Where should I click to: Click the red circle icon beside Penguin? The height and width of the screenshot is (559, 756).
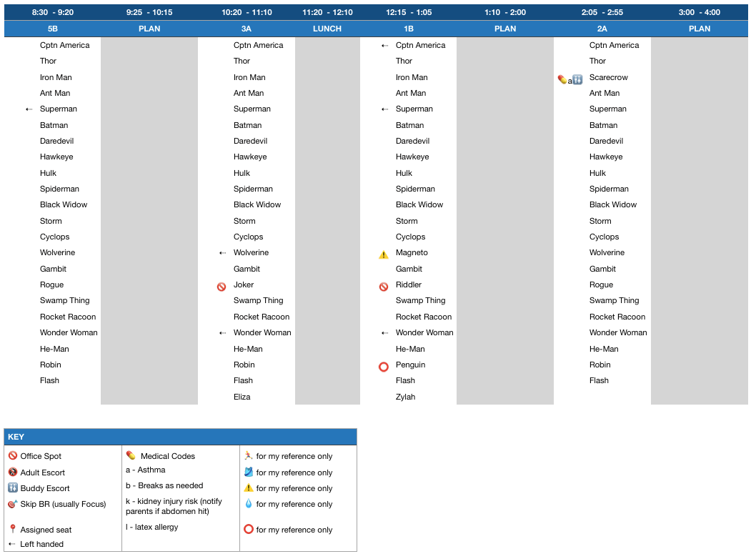384,367
